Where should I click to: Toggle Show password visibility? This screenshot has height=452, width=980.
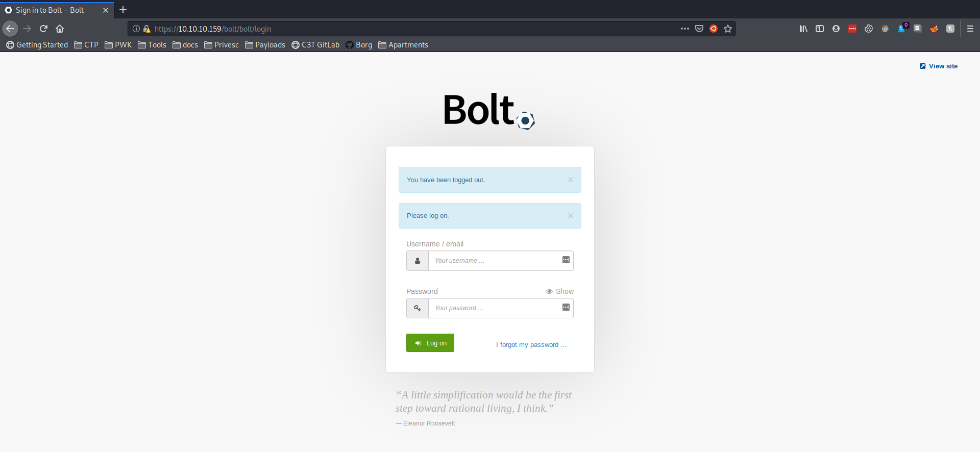pos(560,291)
